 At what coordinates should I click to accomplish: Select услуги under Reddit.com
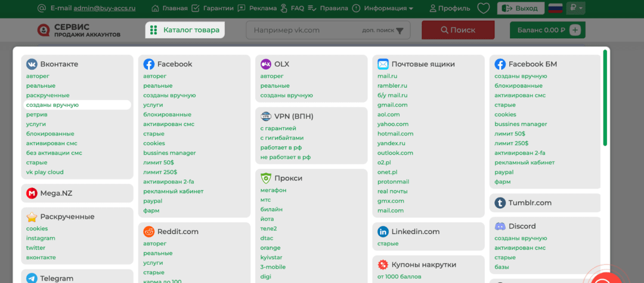[153, 263]
